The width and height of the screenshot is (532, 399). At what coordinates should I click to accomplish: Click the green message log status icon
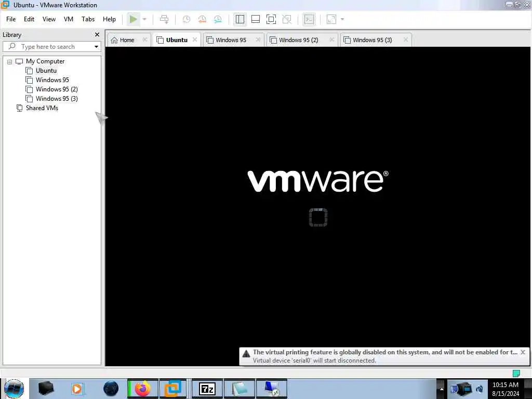click(516, 374)
